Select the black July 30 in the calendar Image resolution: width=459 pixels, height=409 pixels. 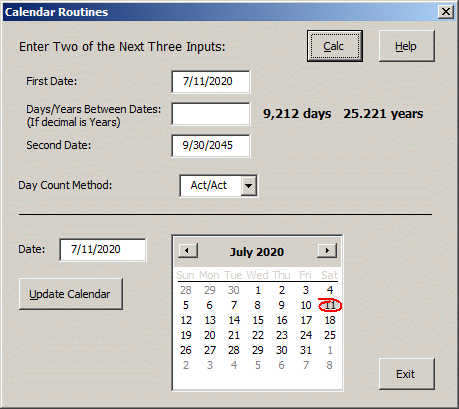coord(282,350)
